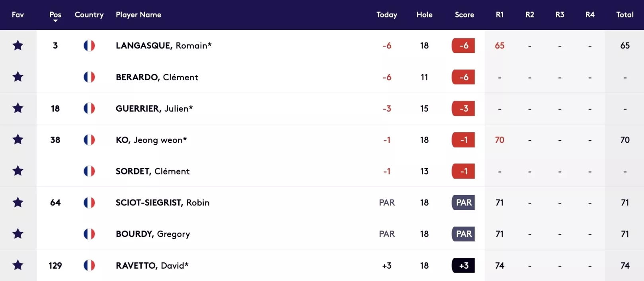Click the star next to SCIOT-SIEGRIST, Robin
Screen dimensions: 644x281
(x=18, y=202)
